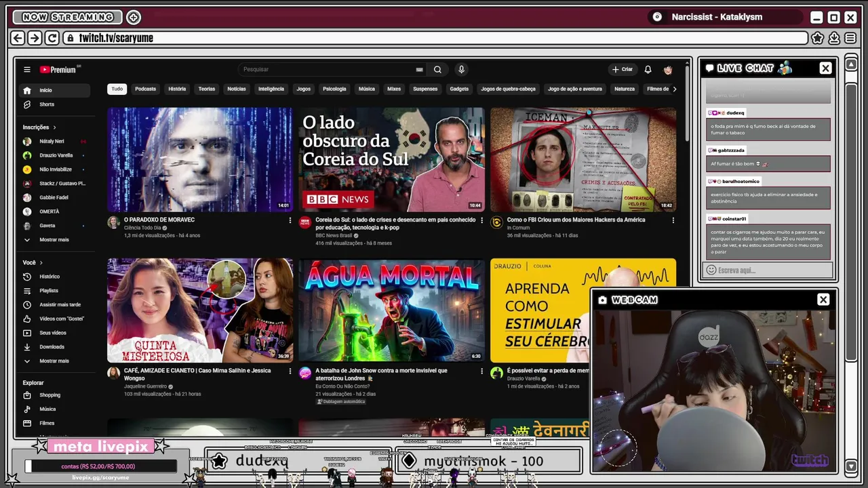This screenshot has height=488, width=868.
Task: Select the História chip
Action: coord(177,89)
